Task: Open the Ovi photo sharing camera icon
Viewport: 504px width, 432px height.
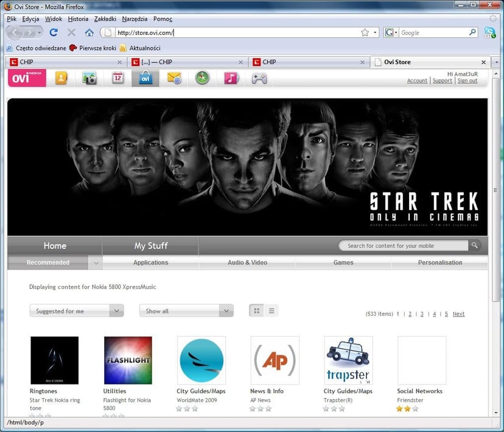Action: point(89,78)
